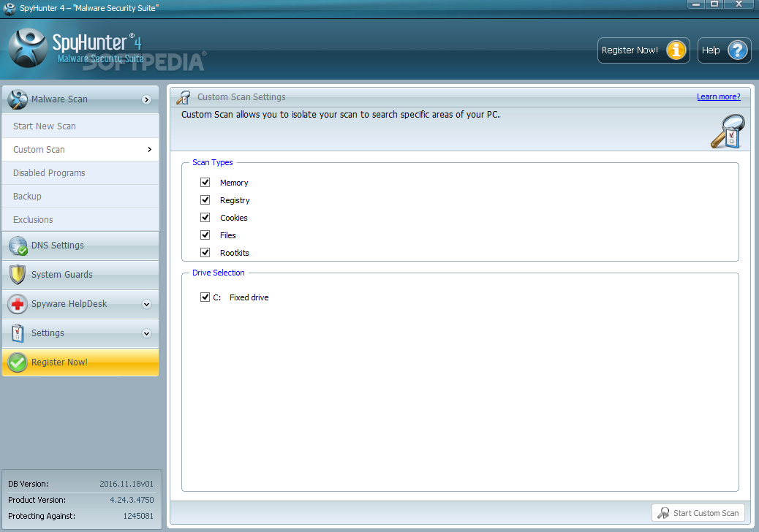Click the orange info icon beside Register Now
The height and width of the screenshot is (532, 759).
click(676, 50)
